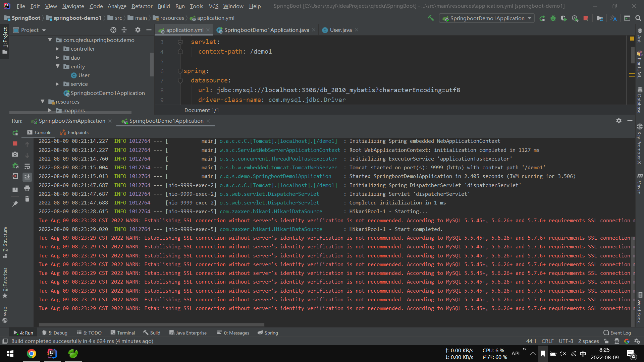Clear console with trash can icon
The width and height of the screenshot is (644, 362).
27,199
